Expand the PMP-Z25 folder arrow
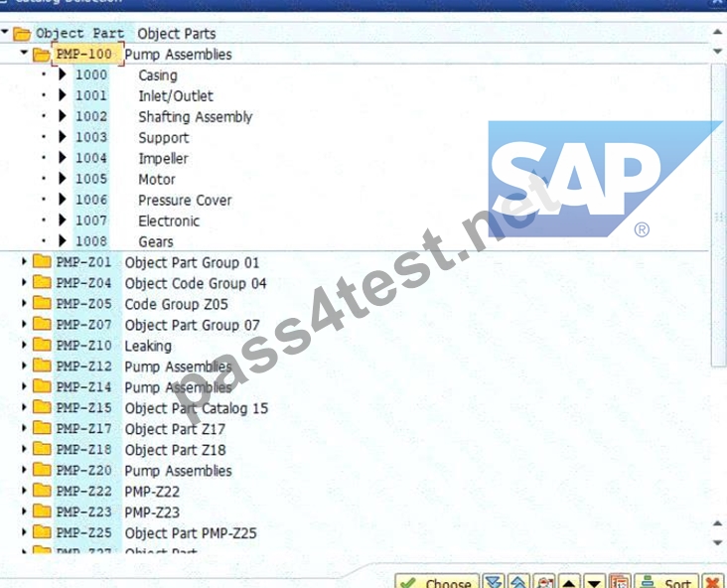The width and height of the screenshot is (727, 588). click(24, 532)
